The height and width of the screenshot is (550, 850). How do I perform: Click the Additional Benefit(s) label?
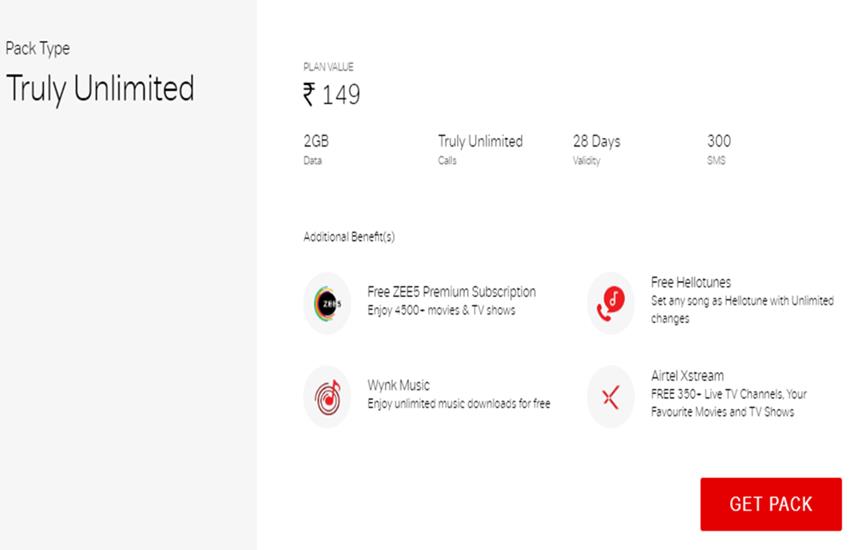coord(349,237)
